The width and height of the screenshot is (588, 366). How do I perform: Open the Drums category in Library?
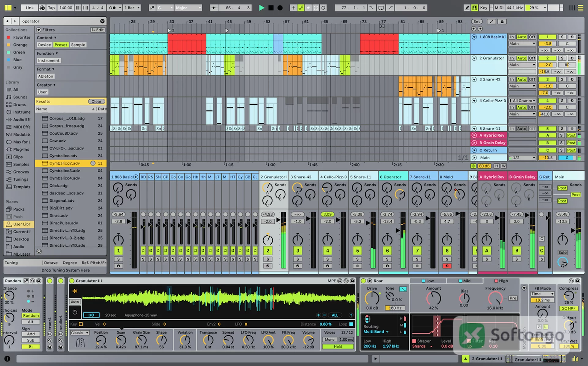click(16, 105)
